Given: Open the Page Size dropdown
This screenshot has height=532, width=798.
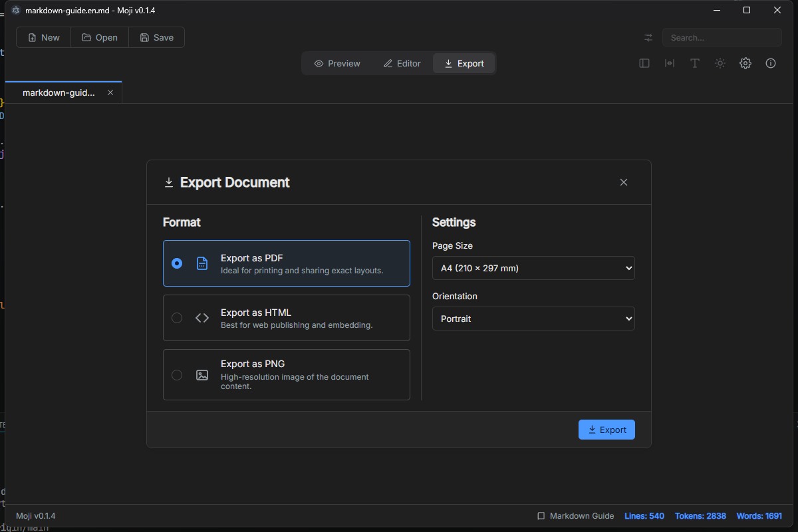Looking at the screenshot, I should click(533, 268).
